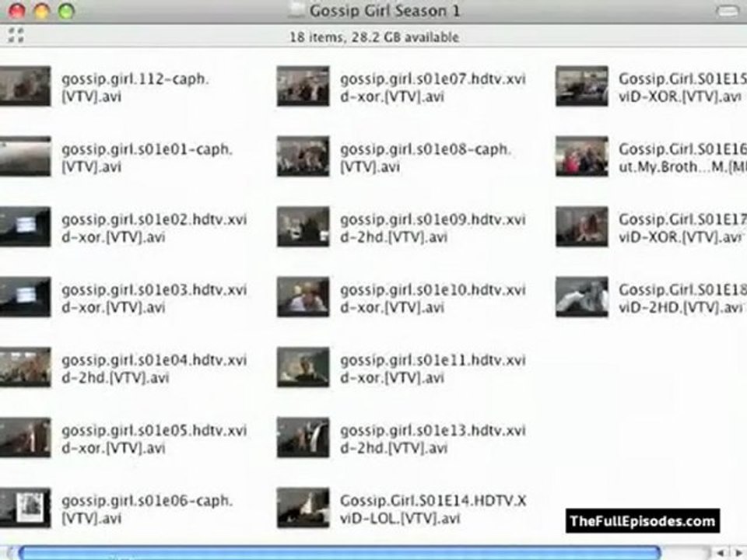Screen dimensions: 747x560
Task: Highlight the s01e11 video thumbnail
Action: point(303,367)
